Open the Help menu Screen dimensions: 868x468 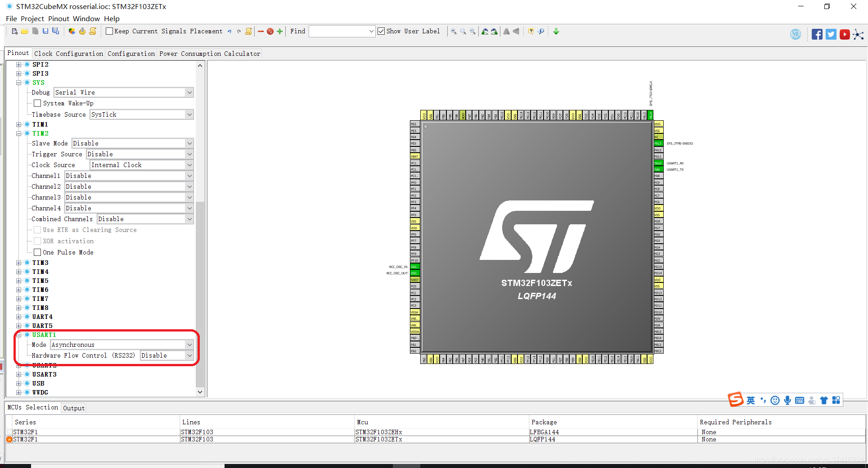112,18
